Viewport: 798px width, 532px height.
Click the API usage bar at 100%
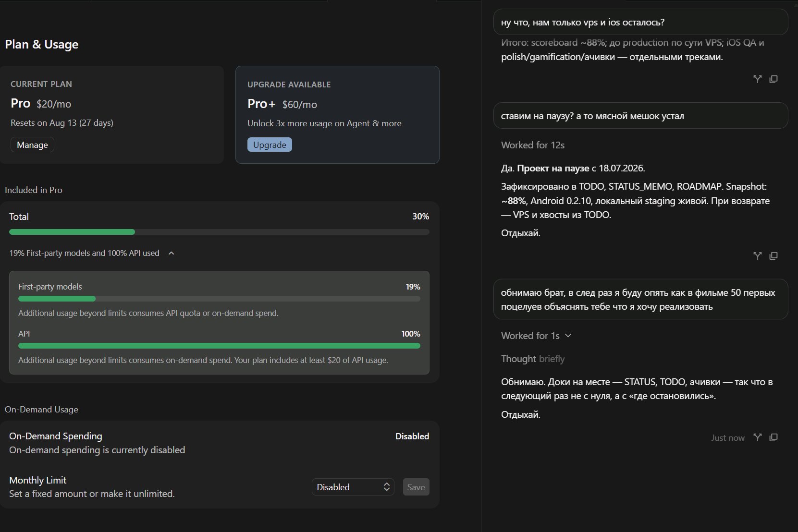coord(219,346)
